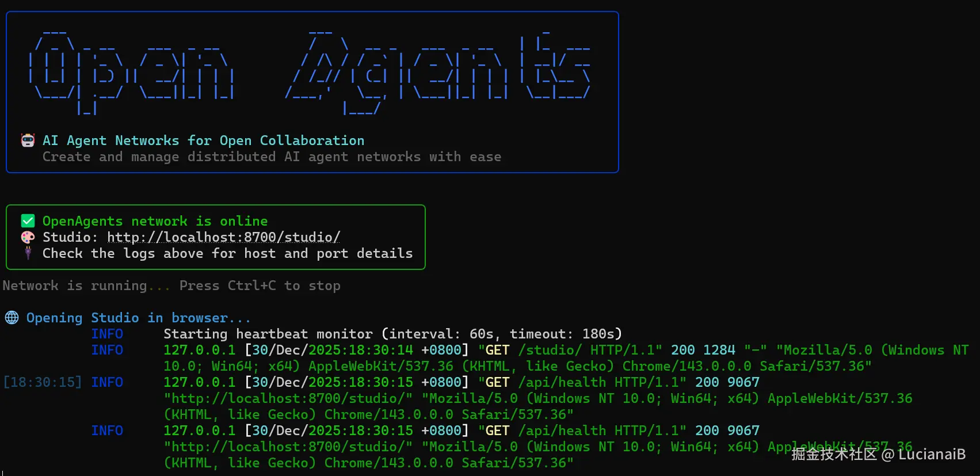The image size is (980, 476).
Task: Click the green checkmark icon next to network online
Action: [x=28, y=220]
